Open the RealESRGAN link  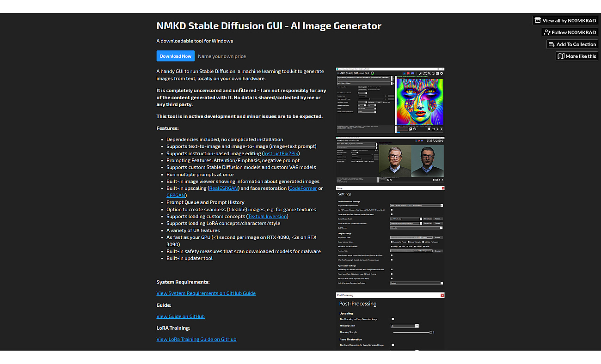(224, 188)
